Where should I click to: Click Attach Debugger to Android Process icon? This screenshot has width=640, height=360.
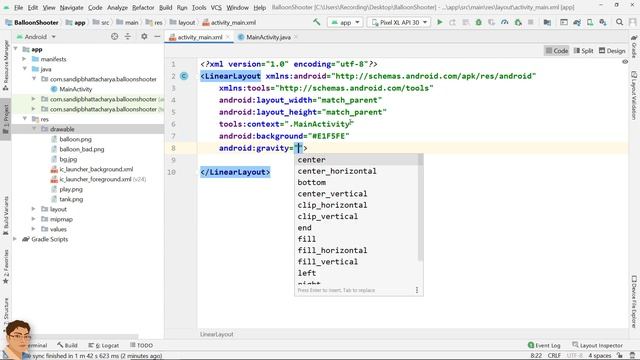(x=518, y=22)
